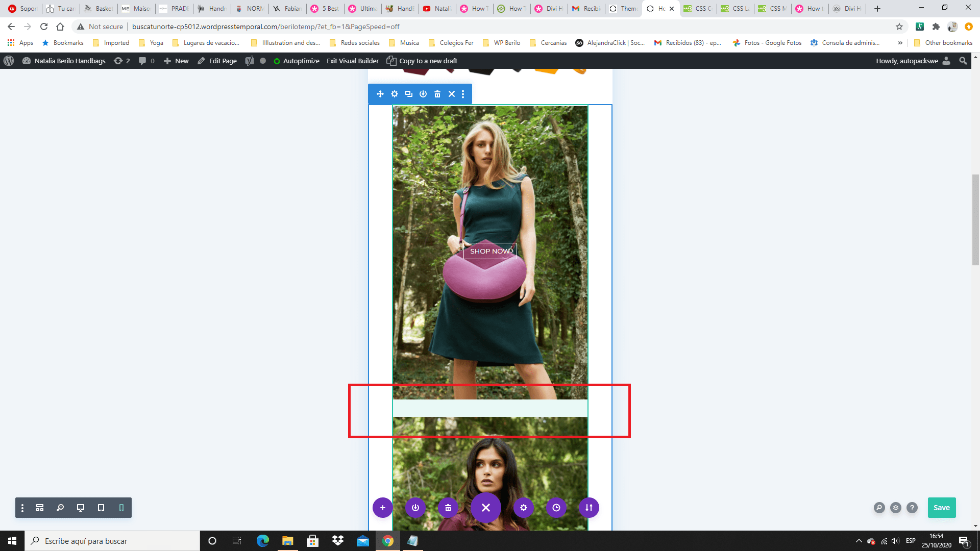Switch to the 5 Best browser tab
Image resolution: width=980 pixels, height=551 pixels.
tap(325, 9)
